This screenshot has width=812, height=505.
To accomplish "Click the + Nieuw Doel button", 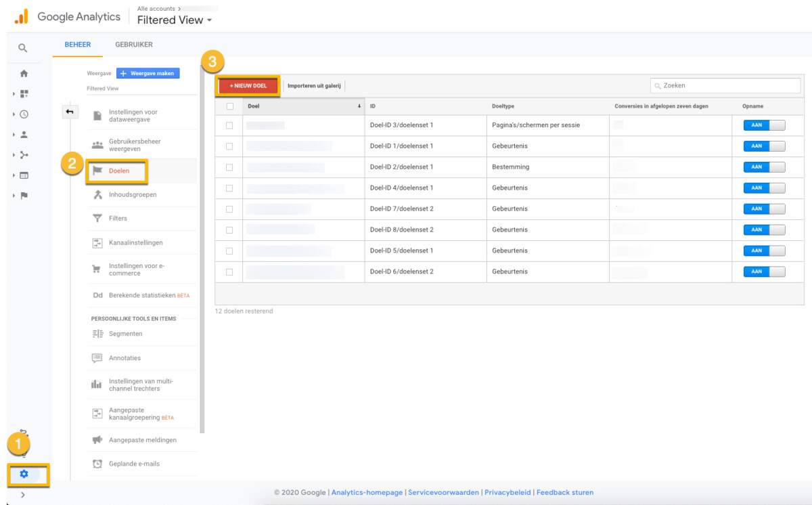I will pos(248,86).
